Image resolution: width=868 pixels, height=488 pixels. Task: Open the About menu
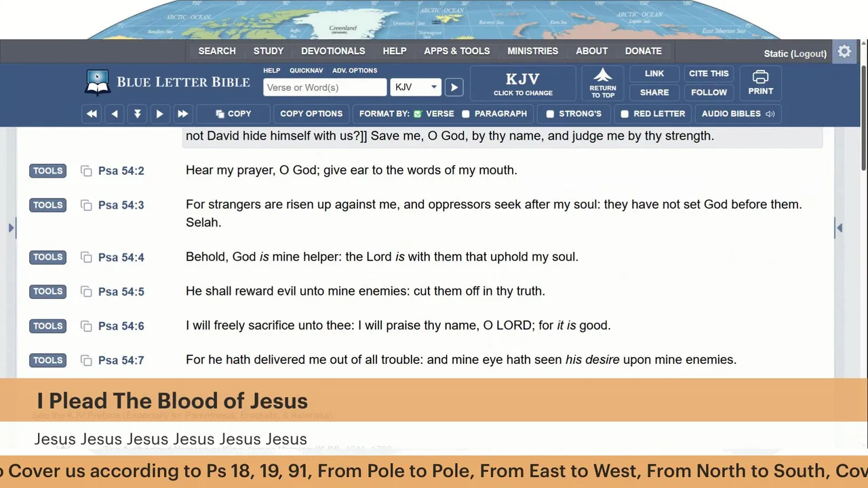click(592, 51)
